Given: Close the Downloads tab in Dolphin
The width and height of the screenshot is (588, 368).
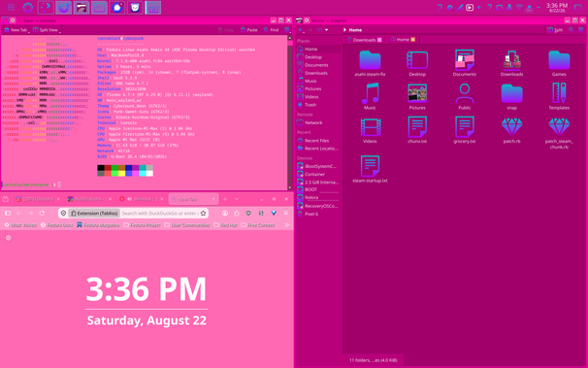Looking at the screenshot, I should [379, 40].
